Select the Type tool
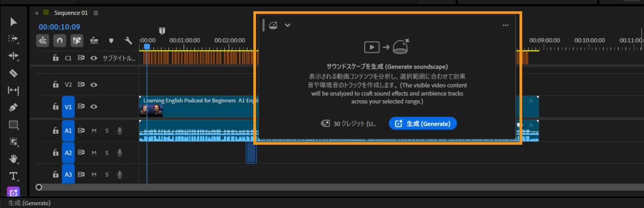 [13, 176]
